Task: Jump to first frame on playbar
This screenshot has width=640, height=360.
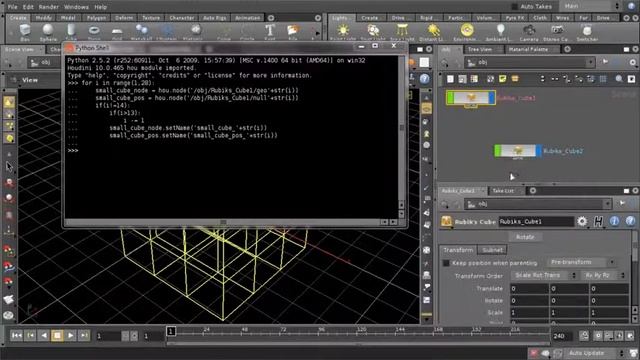Action: [17, 336]
